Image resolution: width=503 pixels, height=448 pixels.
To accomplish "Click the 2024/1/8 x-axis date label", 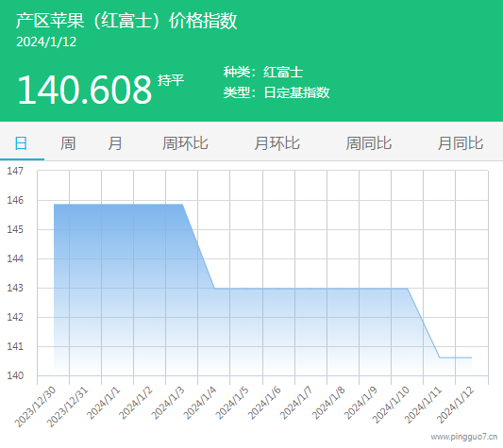I will point(328,403).
